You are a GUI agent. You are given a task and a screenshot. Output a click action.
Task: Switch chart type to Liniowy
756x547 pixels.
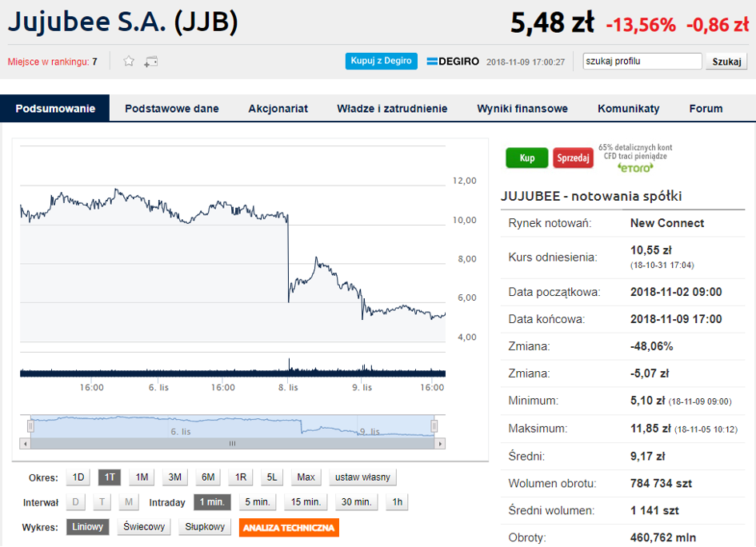[x=88, y=527]
